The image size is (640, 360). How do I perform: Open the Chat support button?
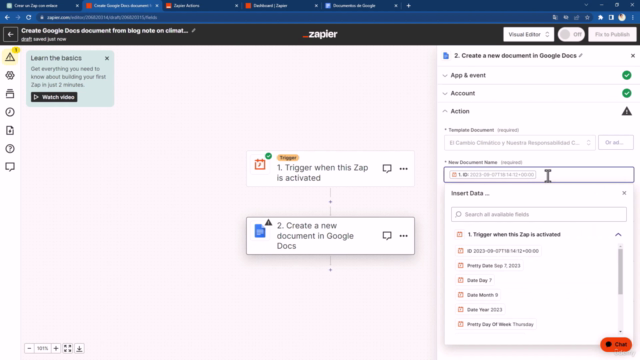(616, 344)
